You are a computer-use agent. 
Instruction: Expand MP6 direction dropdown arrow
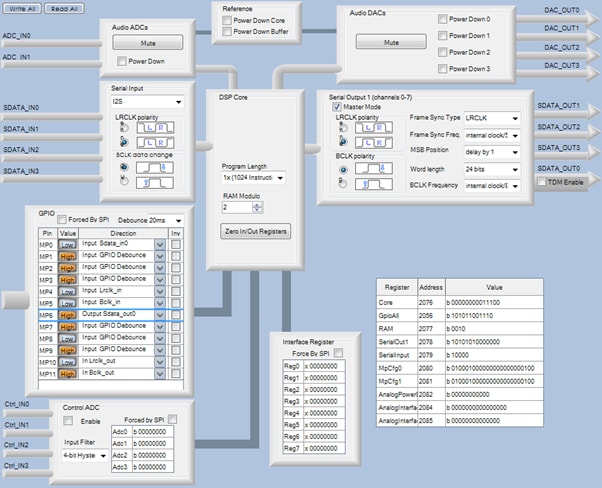pyautogui.click(x=160, y=315)
